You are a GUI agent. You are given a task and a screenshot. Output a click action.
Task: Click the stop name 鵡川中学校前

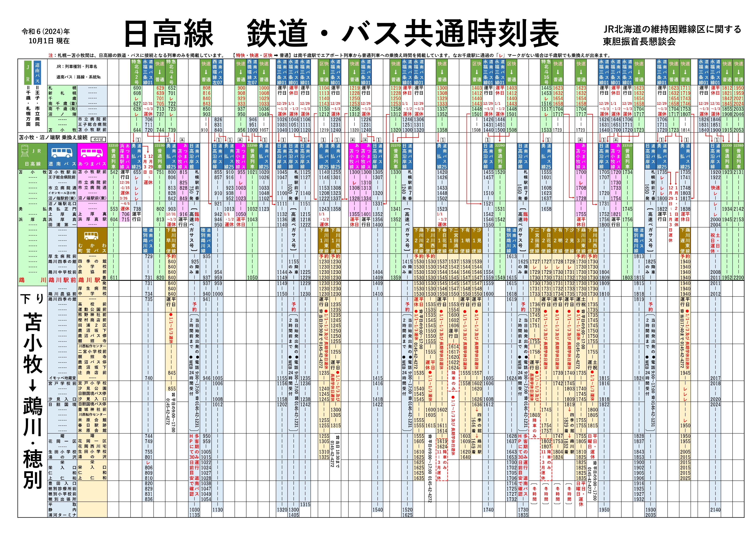[62, 272]
